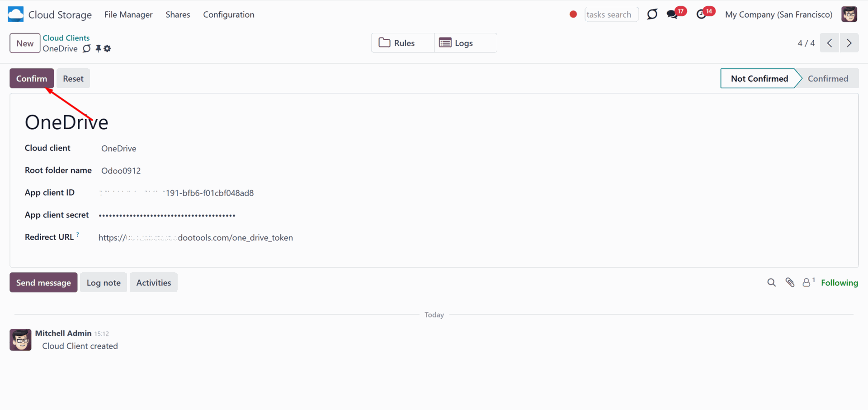Click the 15:12 message timestamp
Image resolution: width=868 pixels, height=410 pixels.
coord(102,334)
